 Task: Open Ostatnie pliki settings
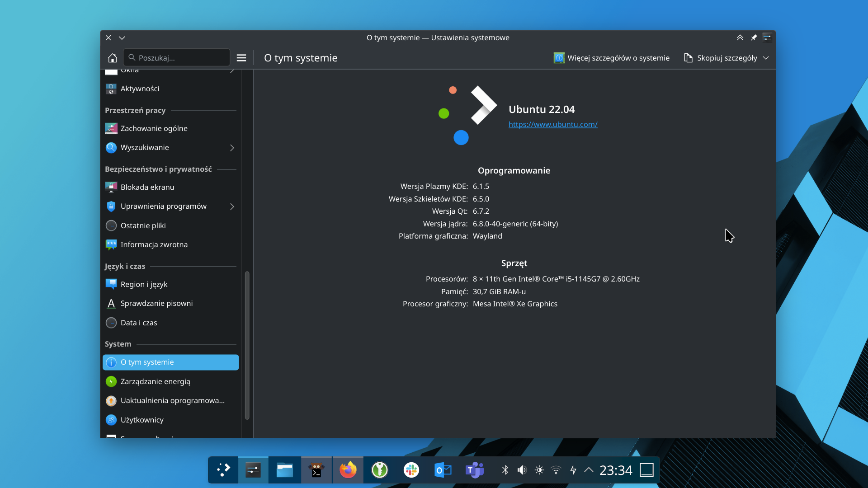(x=170, y=225)
